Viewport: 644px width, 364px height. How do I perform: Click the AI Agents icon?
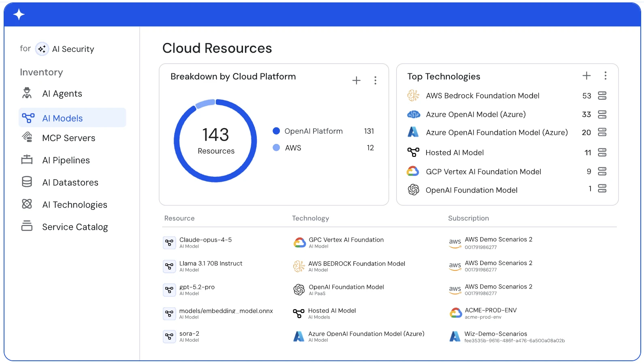coord(27,93)
